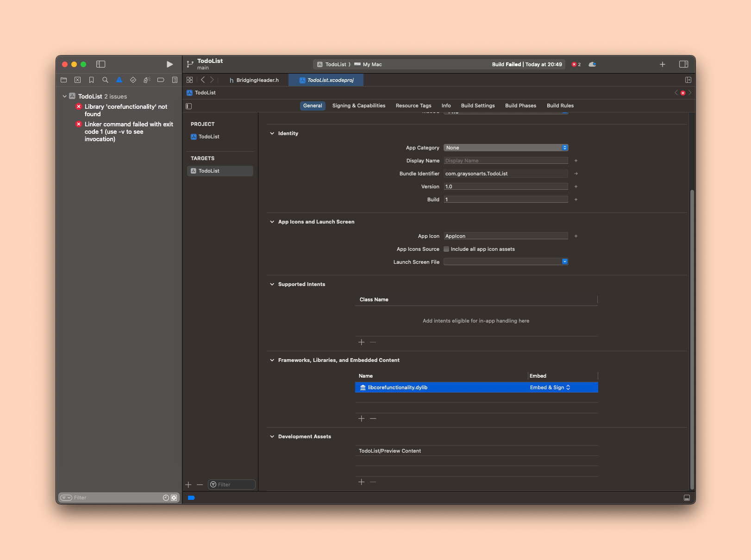
Task: Open the Find navigator magnifier icon
Action: (105, 80)
